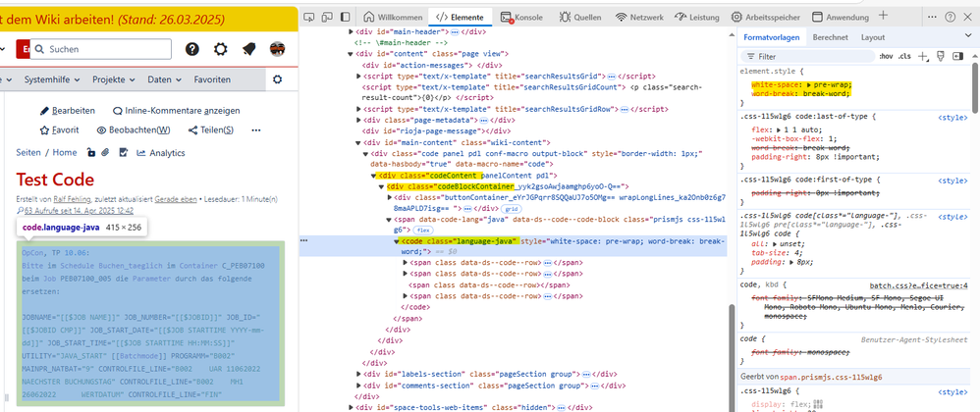Close DevTools with the X icon
The height and width of the screenshot is (412, 980).
click(x=968, y=17)
